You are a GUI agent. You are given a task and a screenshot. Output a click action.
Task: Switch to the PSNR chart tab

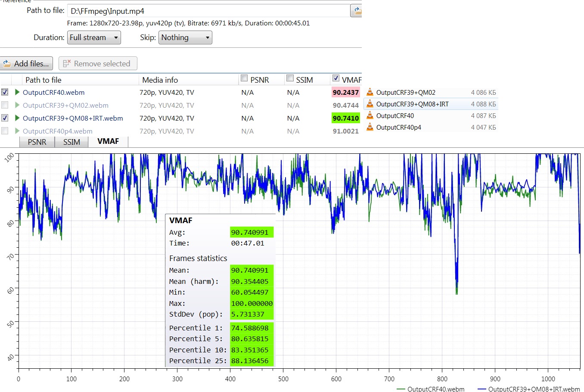click(37, 142)
